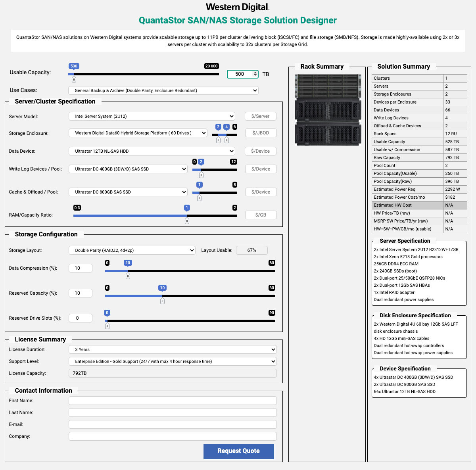Image resolution: width=476 pixels, height=470 pixels.
Task: Open the Storage Enclosure dropdown
Action: pos(138,133)
